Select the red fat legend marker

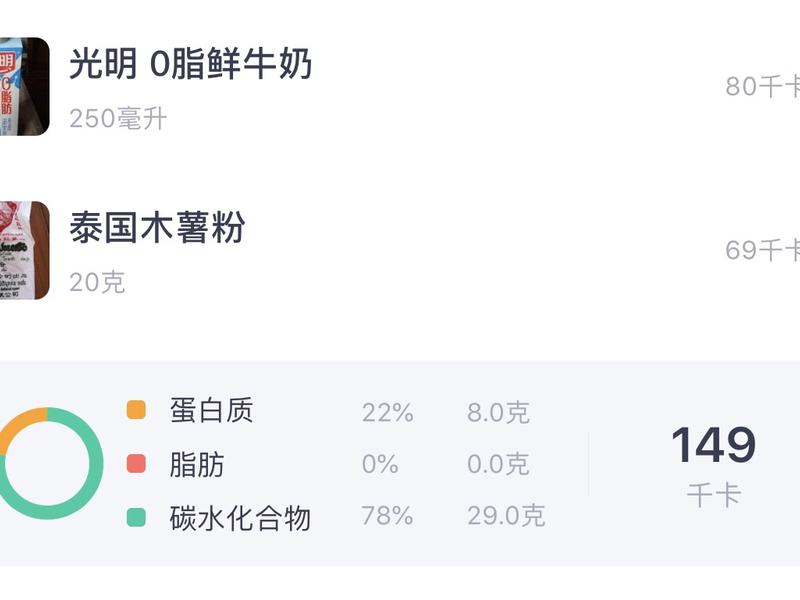tap(134, 463)
